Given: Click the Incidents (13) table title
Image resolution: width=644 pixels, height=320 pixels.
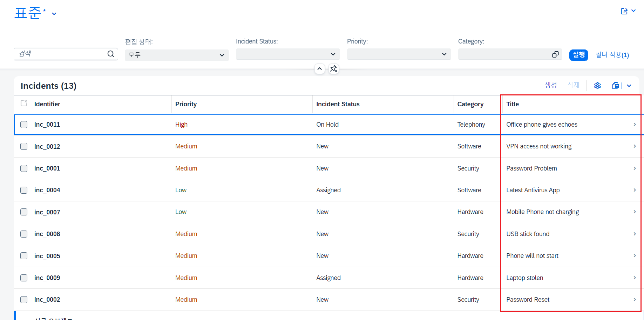Looking at the screenshot, I should (x=48, y=86).
